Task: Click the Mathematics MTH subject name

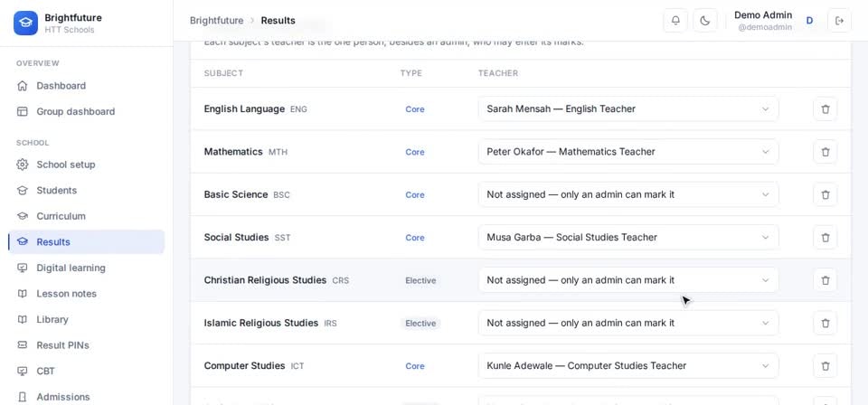Action: (246, 152)
